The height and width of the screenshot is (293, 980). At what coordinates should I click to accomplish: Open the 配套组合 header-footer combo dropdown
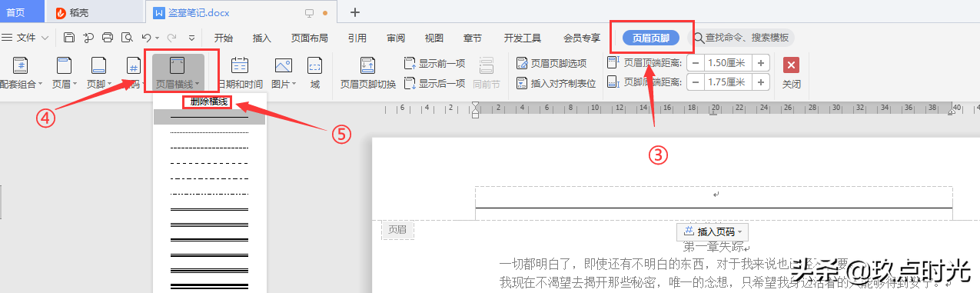coord(22,73)
